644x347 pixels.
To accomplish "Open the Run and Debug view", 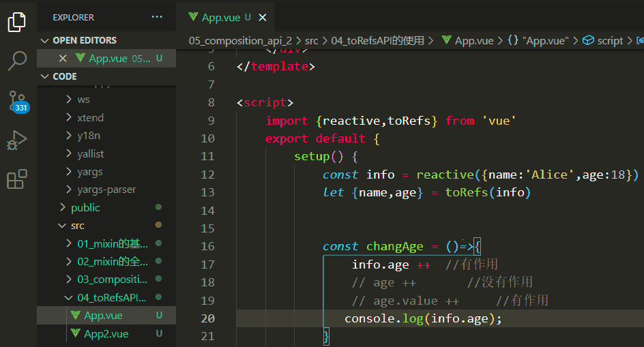I will pos(17,140).
